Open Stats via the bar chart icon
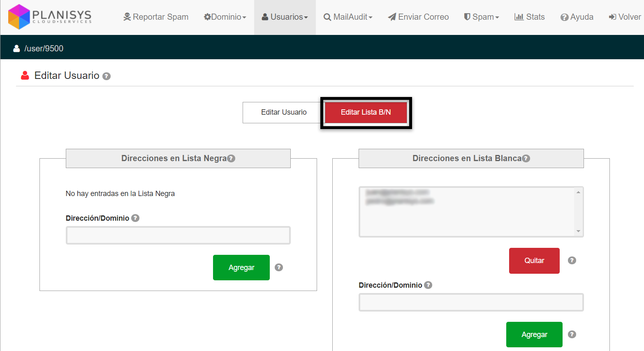644x351 pixels. (x=519, y=16)
